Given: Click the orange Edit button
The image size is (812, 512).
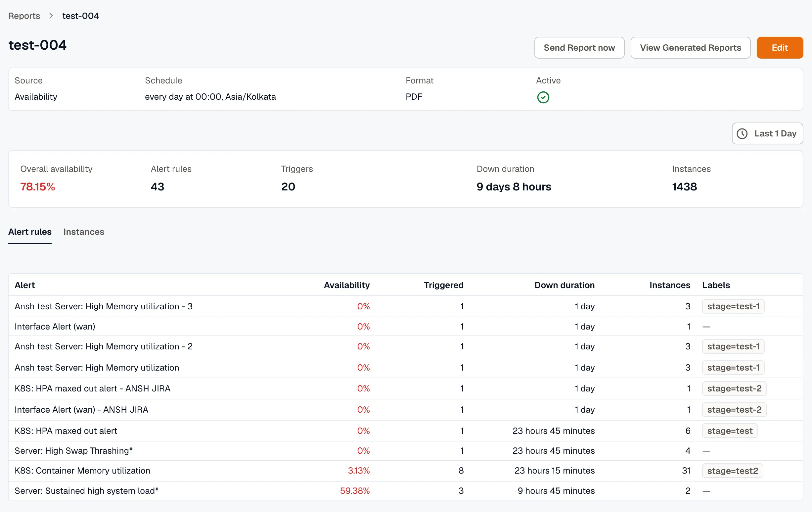Looking at the screenshot, I should tap(780, 48).
